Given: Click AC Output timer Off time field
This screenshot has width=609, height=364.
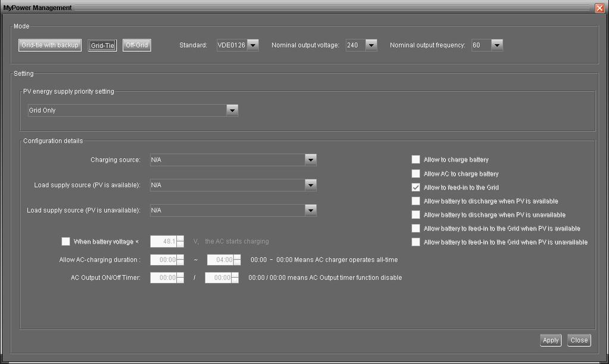Looking at the screenshot, I should (x=218, y=278).
